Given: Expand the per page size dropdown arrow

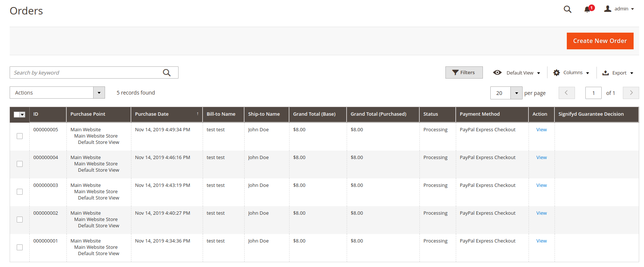Looking at the screenshot, I should click(516, 93).
